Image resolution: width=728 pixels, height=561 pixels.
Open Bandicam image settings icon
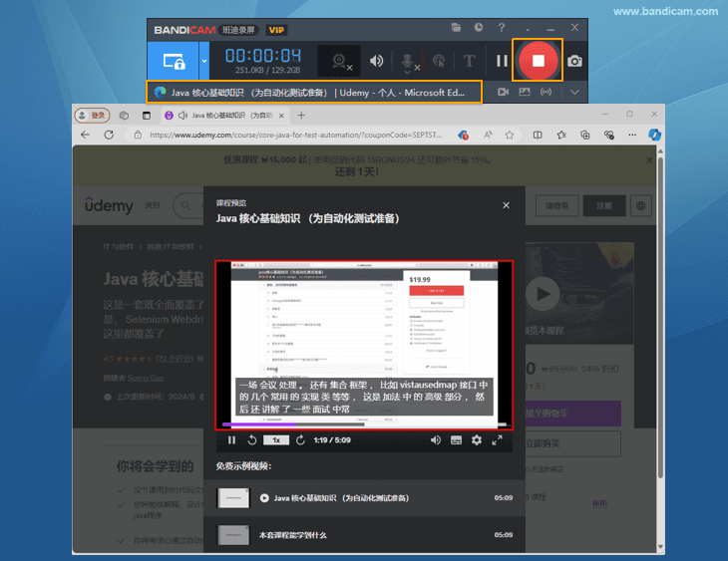point(525,92)
